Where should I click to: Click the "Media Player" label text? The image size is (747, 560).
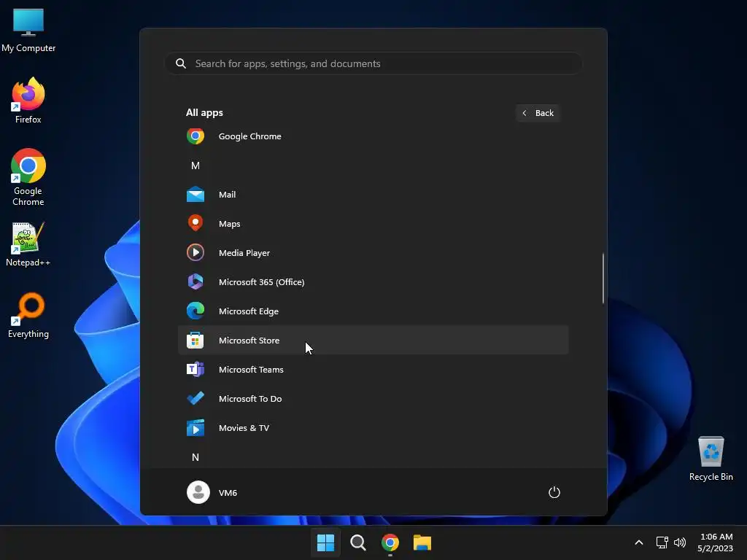click(x=244, y=253)
